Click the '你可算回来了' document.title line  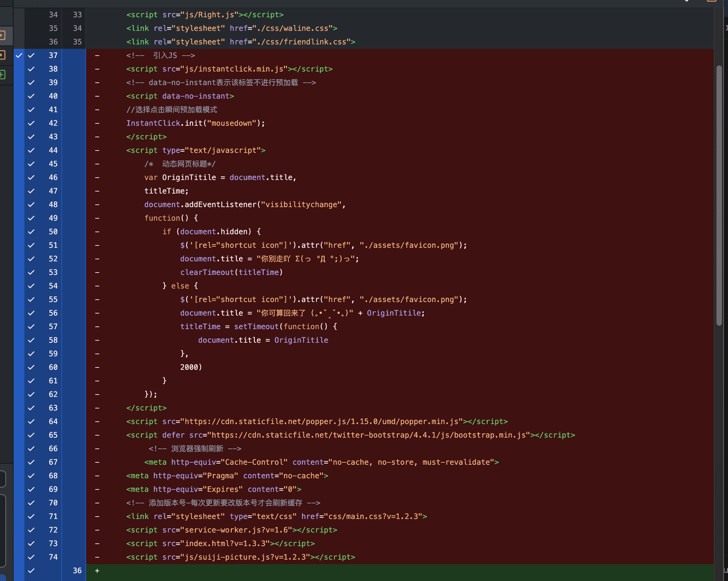pos(302,313)
